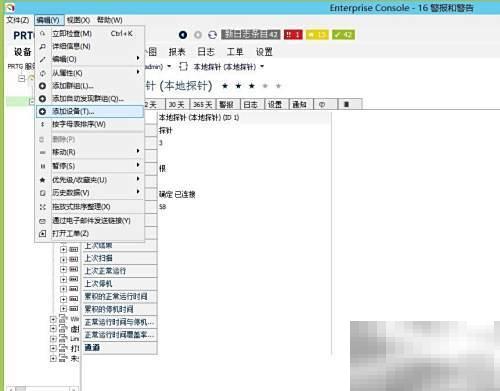500x391 pixels.
Task: Open the 从属性(K) submenu entry
Action: click(90, 73)
